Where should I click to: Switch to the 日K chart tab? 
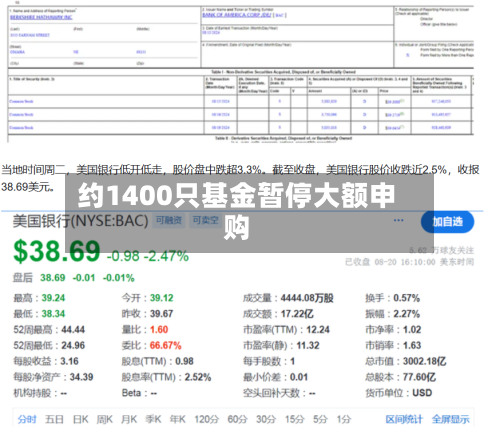pos(81,419)
